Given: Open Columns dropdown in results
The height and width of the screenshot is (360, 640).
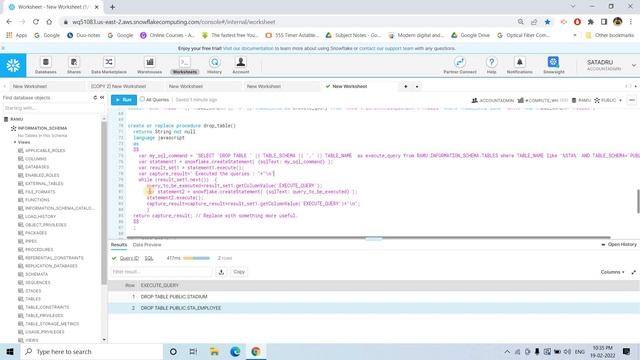Looking at the screenshot, I should pyautogui.click(x=612, y=272).
